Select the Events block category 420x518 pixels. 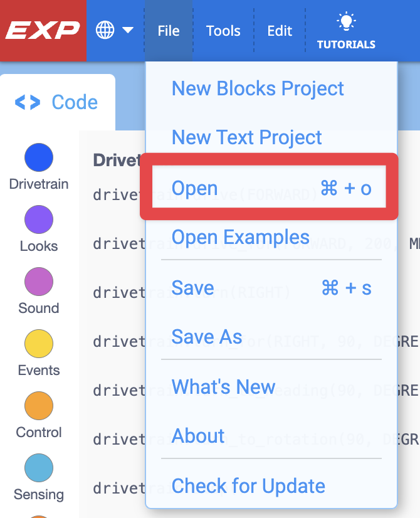click(x=38, y=344)
